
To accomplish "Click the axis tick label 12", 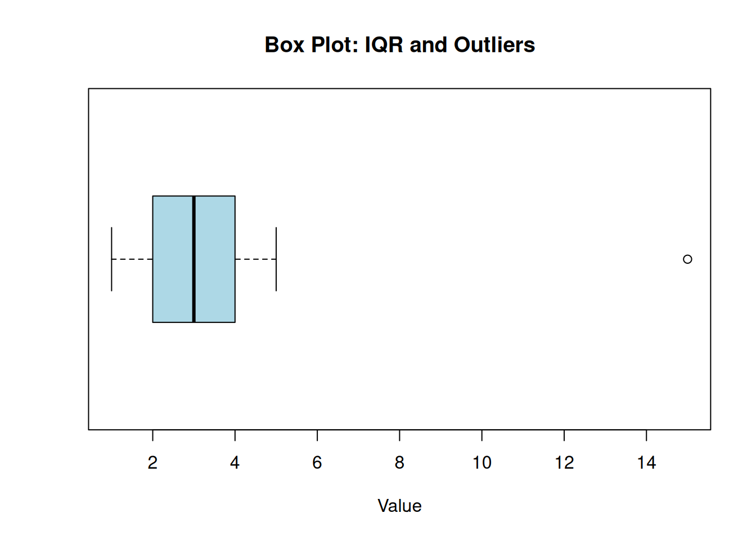I will click(564, 463).
